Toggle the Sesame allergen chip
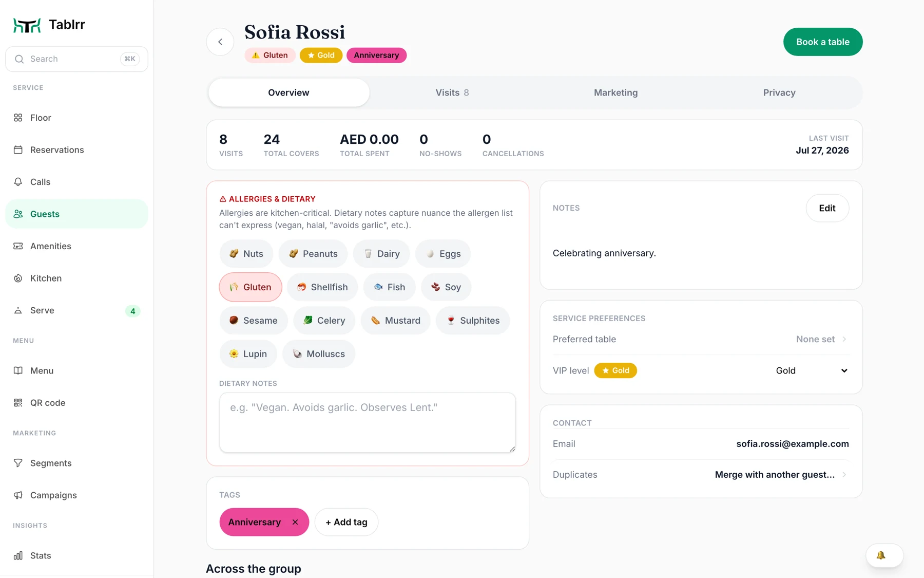The image size is (924, 578). (x=254, y=321)
